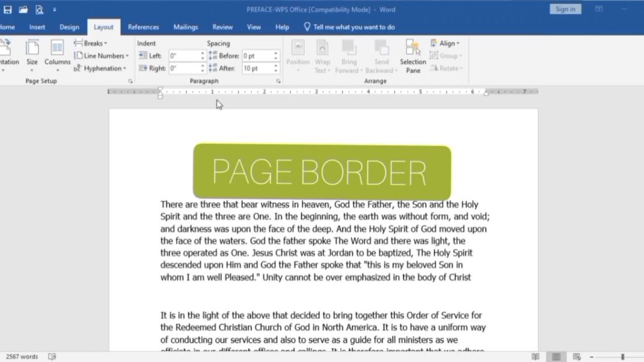Viewport: 644px width, 362px height.
Task: Click the Position tool in Arrange group
Action: coord(297,56)
